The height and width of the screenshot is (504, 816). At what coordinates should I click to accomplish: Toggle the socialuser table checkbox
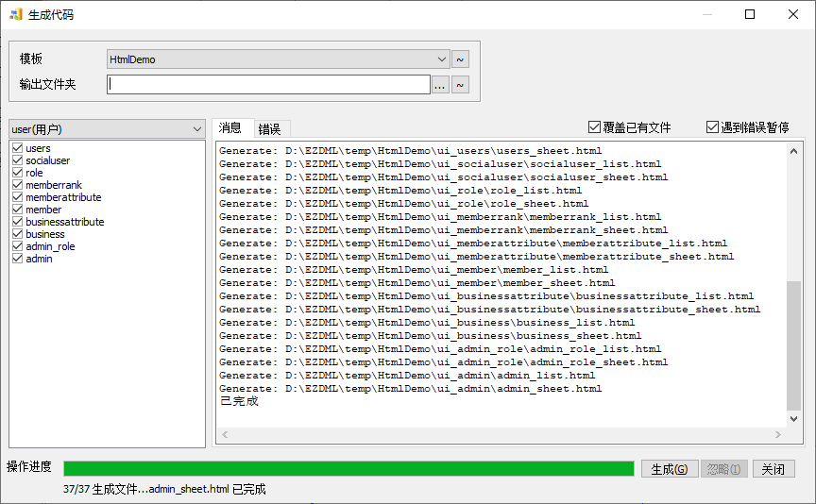point(17,160)
